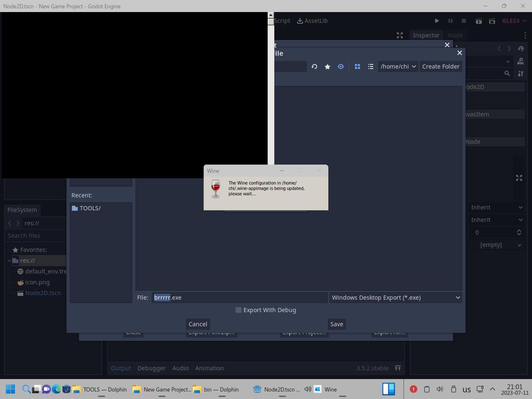
Task: Select the default_env.tres file
Action: (x=42, y=271)
